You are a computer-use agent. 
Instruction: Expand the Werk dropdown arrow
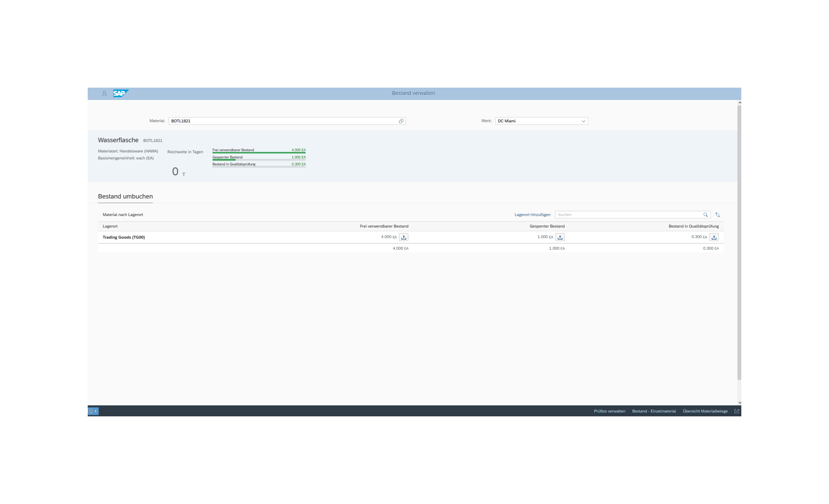click(583, 121)
